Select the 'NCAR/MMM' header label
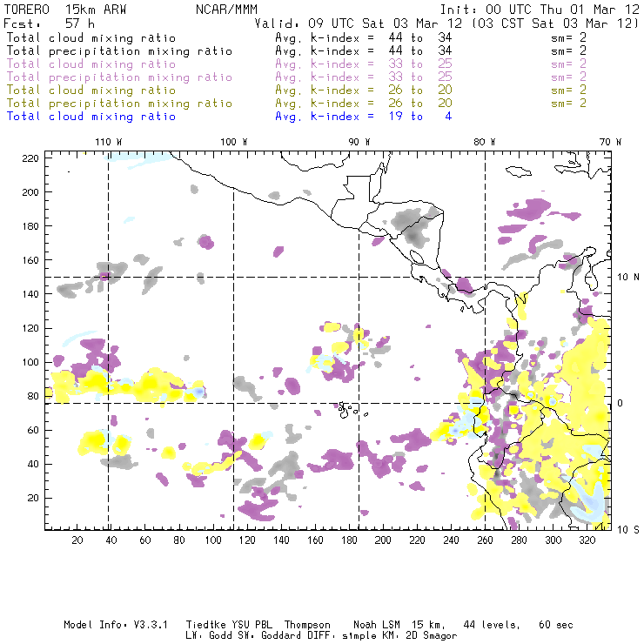The height and width of the screenshot is (644, 644). click(x=226, y=10)
